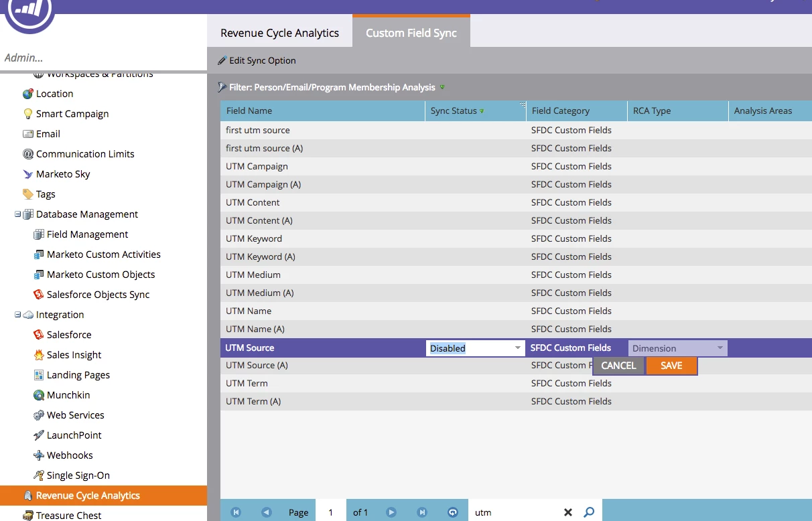Switch to the Custom Field Sync tab
The width and height of the screenshot is (812, 521).
click(x=411, y=33)
